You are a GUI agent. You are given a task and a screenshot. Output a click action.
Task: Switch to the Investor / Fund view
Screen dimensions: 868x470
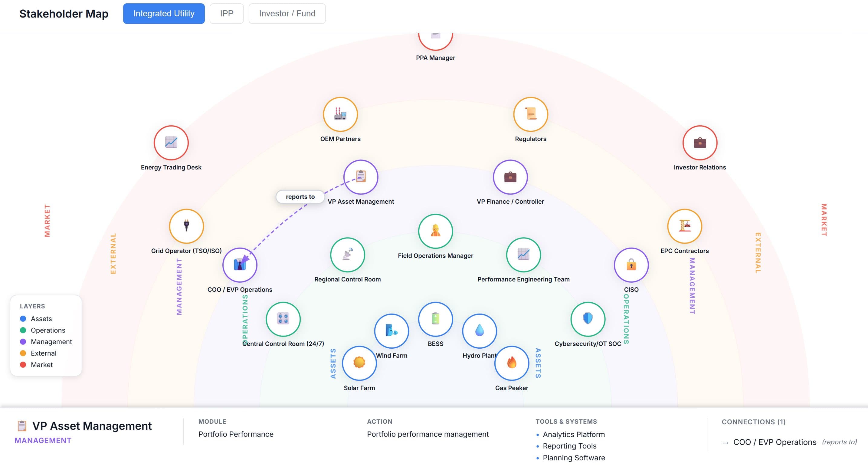point(287,14)
